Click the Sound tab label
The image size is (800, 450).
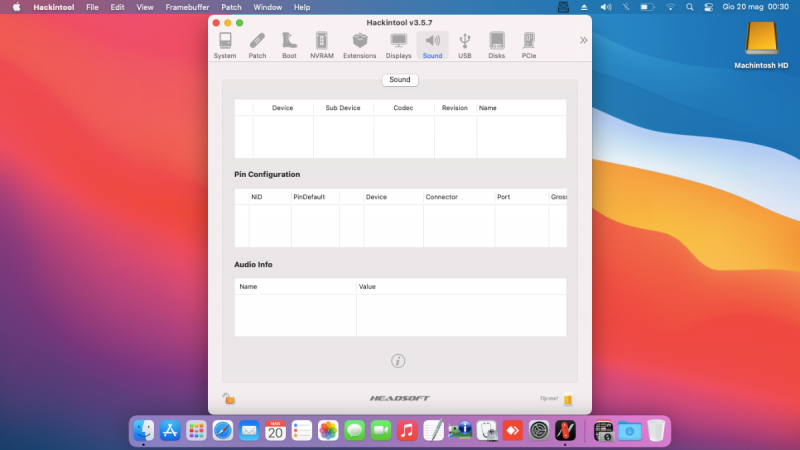coord(400,80)
